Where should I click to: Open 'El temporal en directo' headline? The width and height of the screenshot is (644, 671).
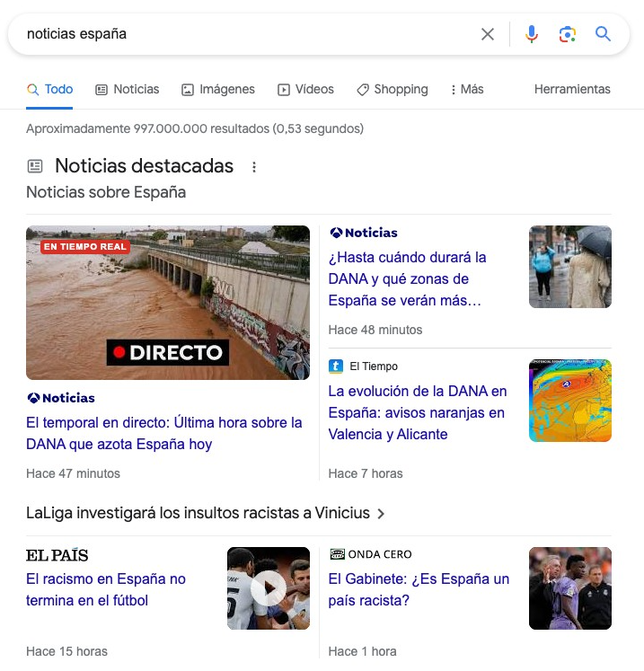click(163, 433)
